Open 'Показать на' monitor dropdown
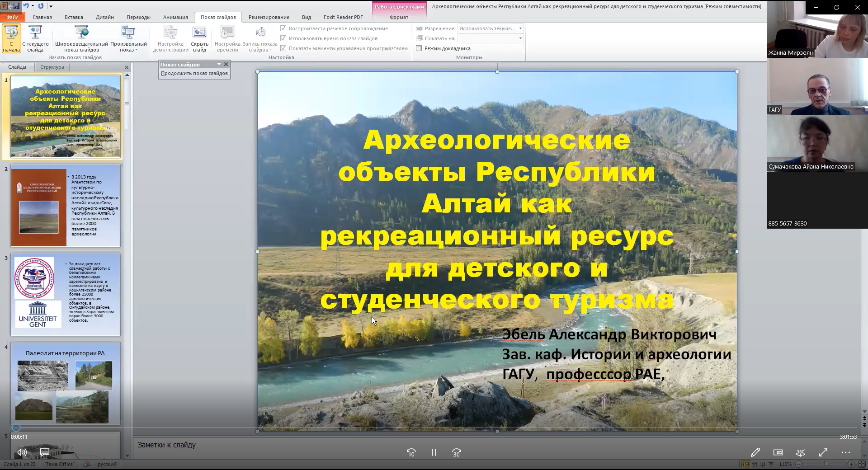868x470 pixels. 520,38
